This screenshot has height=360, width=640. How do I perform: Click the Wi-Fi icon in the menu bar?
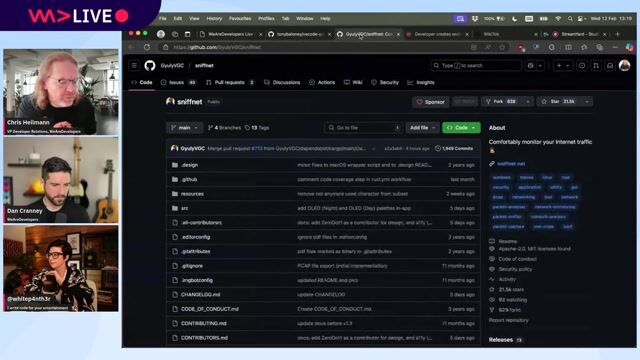click(x=558, y=19)
